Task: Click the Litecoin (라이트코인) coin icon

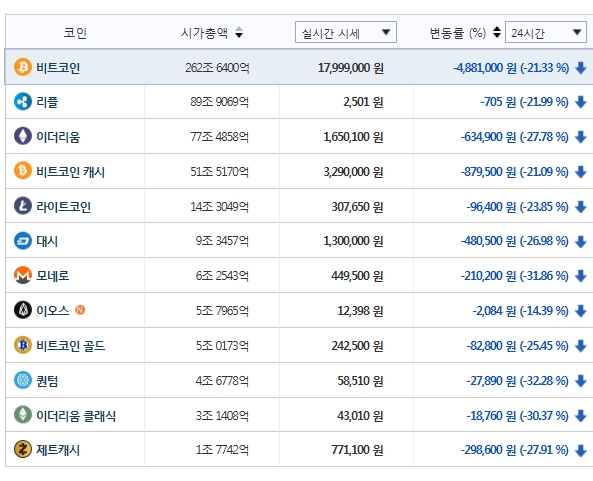Action: (x=23, y=206)
